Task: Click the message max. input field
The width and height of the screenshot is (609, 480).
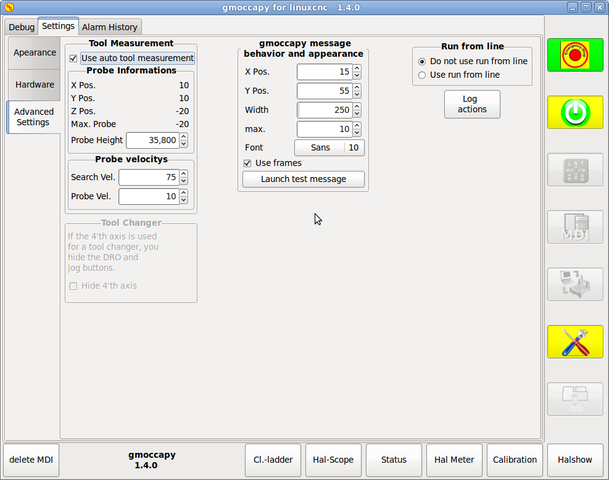Action: tap(325, 129)
